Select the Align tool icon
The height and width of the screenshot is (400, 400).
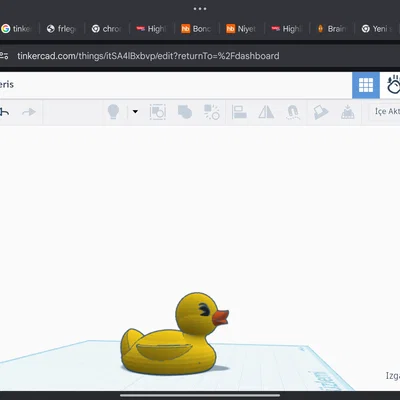239,112
